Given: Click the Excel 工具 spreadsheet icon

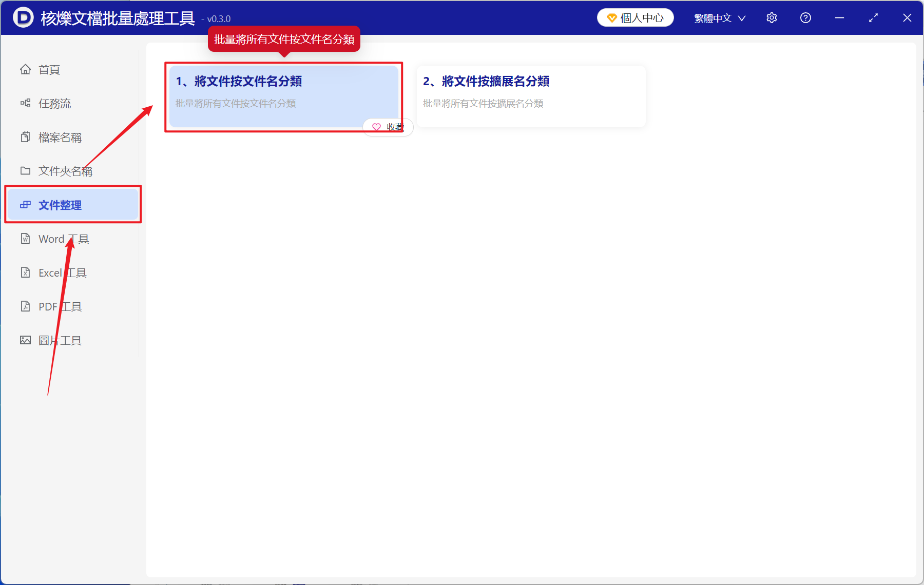Looking at the screenshot, I should click(25, 272).
